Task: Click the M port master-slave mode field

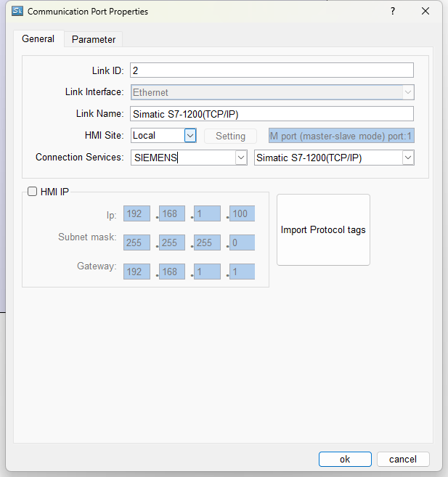Action: tap(341, 136)
